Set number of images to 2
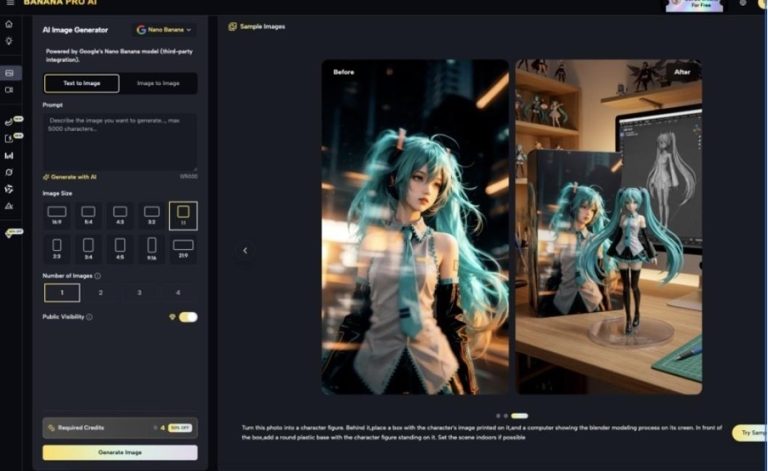This screenshot has width=768, height=471. coord(100,292)
